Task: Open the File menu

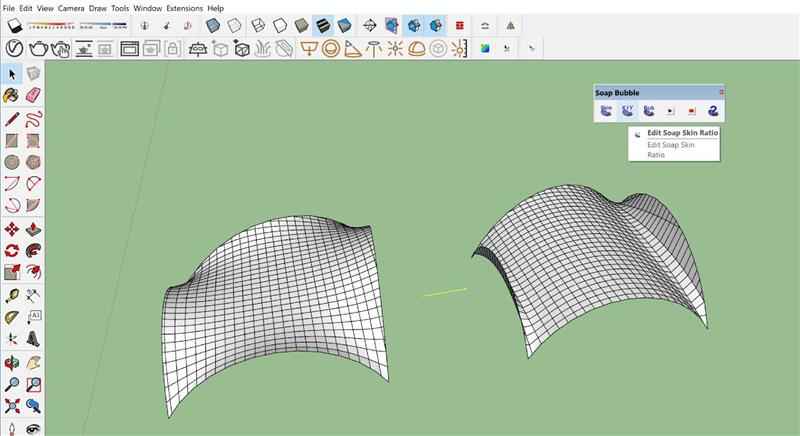Action: 9,8
